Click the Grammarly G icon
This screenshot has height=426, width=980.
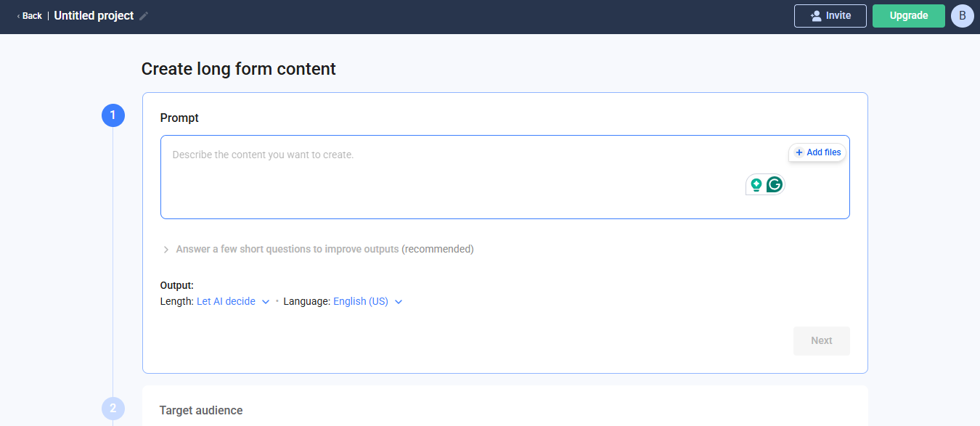pos(775,184)
